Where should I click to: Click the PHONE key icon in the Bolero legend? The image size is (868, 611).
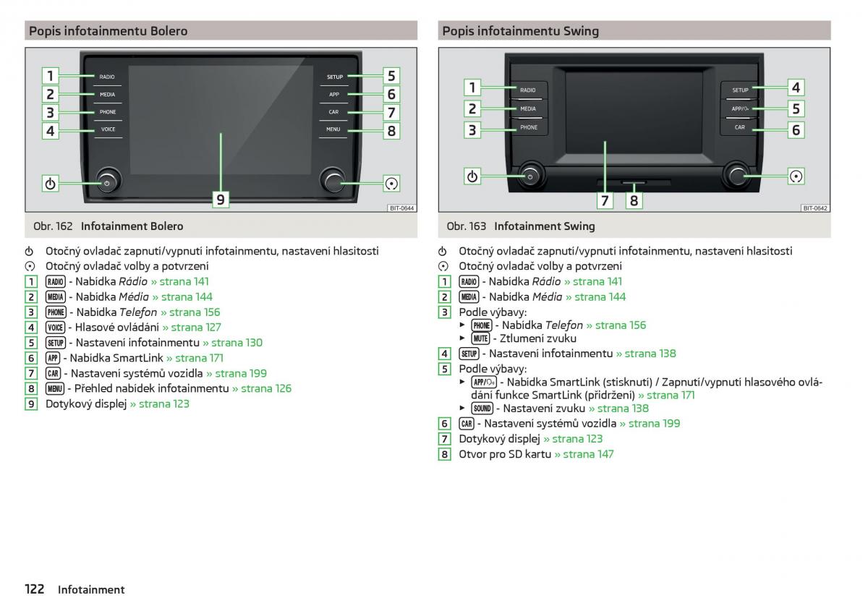point(56,312)
